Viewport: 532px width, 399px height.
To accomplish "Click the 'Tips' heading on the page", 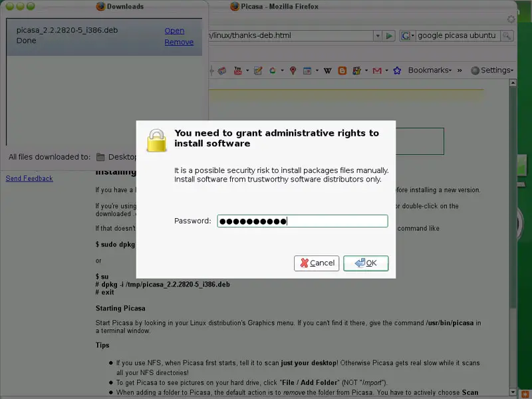I will [102, 345].
